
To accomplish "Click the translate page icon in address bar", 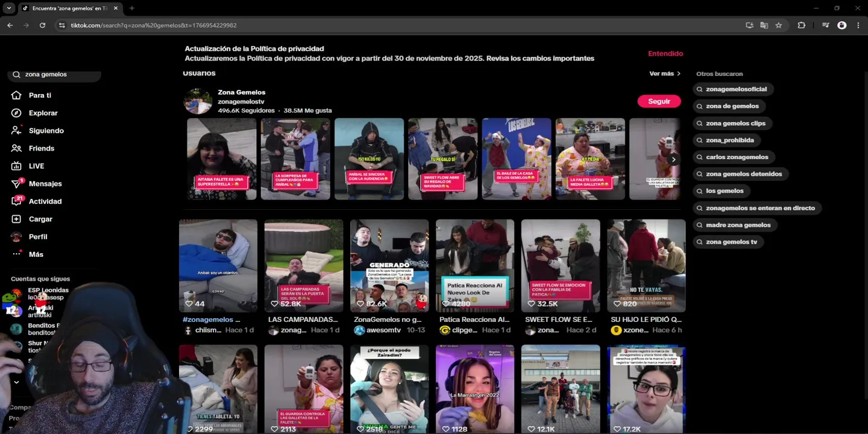I will point(764,25).
